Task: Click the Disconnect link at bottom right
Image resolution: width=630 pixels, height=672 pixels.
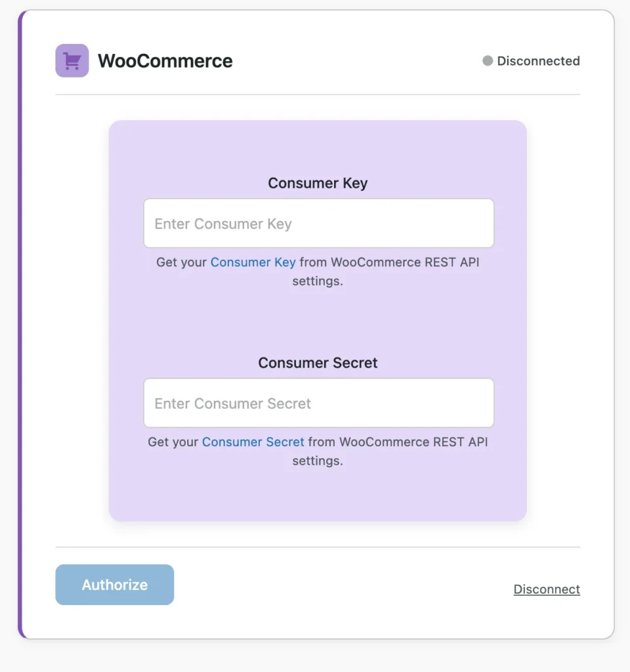Action: (x=547, y=589)
